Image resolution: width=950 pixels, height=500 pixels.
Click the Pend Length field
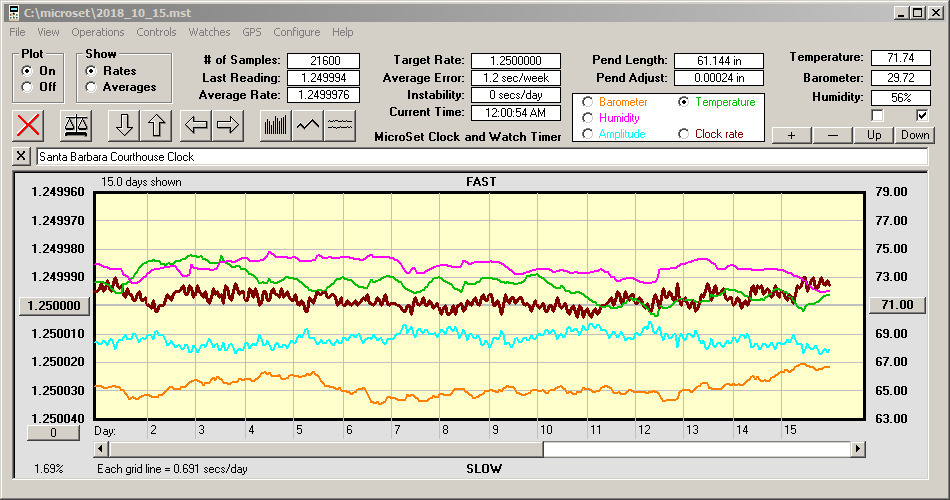point(719,61)
